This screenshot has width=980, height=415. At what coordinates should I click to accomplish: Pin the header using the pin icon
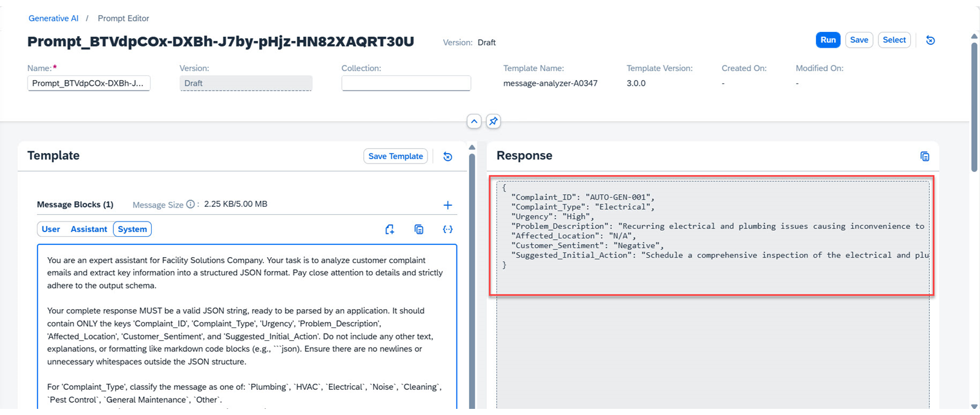click(493, 121)
